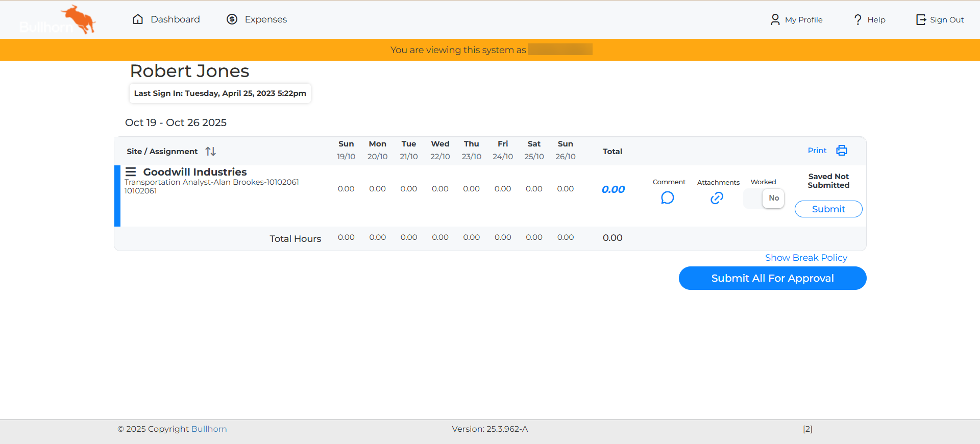
Task: Sort by Site / Assignment arrows
Action: [210, 152]
